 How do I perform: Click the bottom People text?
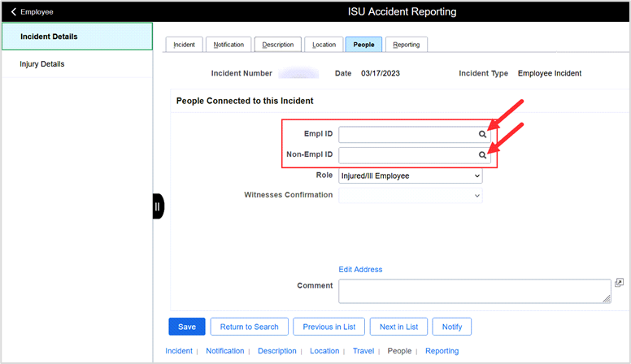pos(399,351)
